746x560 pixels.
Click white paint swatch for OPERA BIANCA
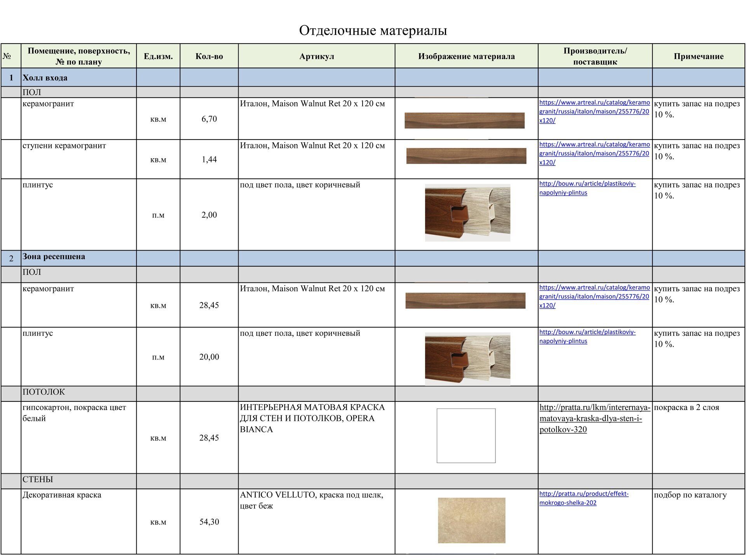coord(466,436)
